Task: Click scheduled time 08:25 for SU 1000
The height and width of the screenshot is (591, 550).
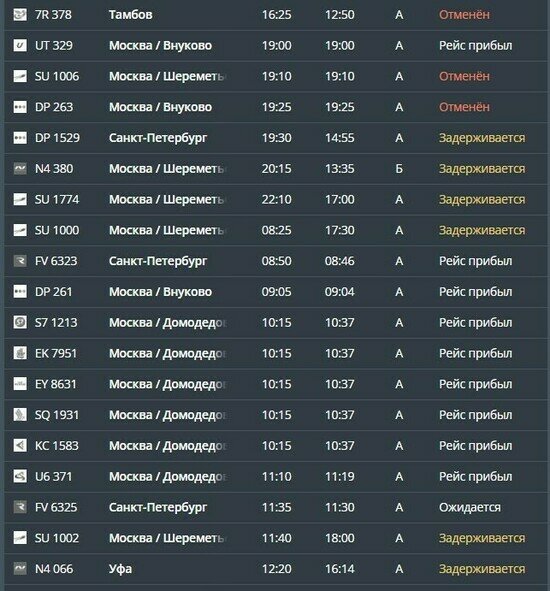Action: tap(276, 230)
